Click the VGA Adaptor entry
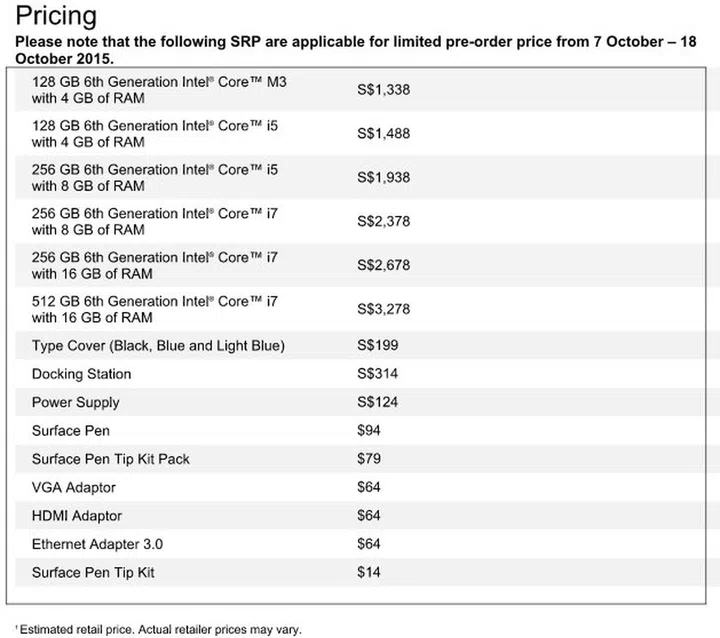This screenshot has height=638, width=720. point(74,487)
